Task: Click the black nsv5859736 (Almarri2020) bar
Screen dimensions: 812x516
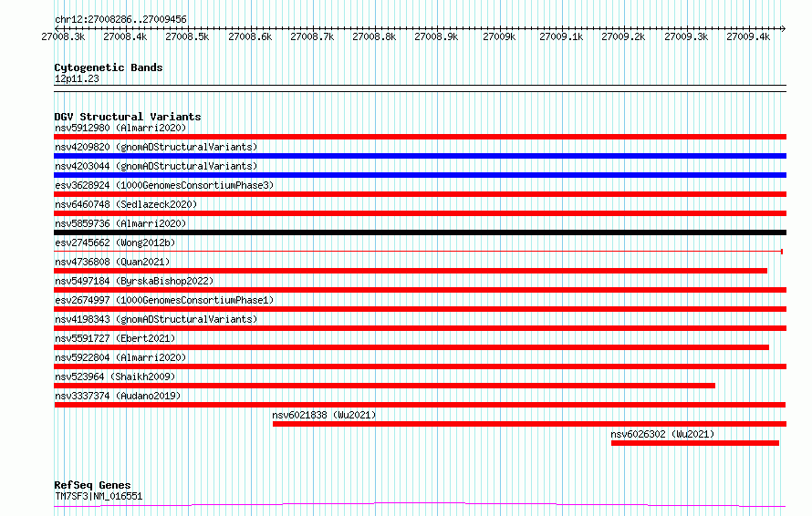Action: click(x=420, y=232)
